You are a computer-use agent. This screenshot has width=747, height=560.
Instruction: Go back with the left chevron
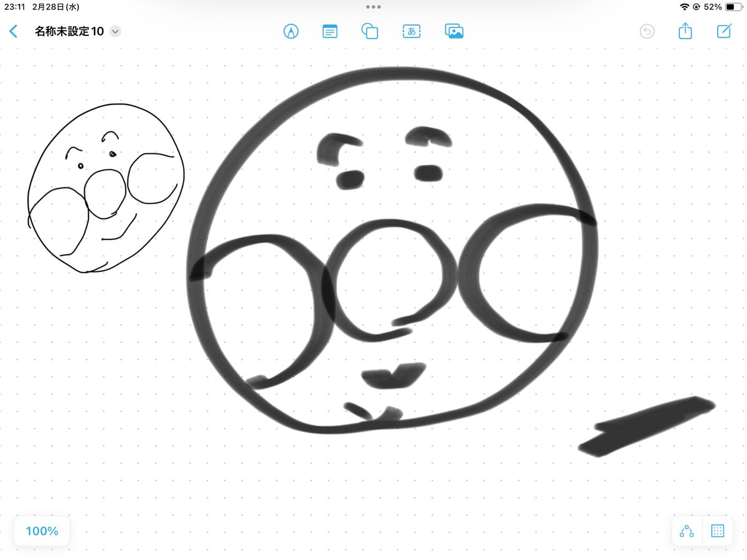pyautogui.click(x=13, y=31)
